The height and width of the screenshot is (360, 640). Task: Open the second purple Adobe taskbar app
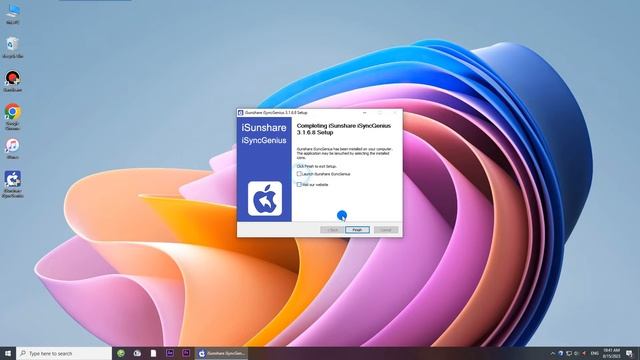click(x=186, y=353)
